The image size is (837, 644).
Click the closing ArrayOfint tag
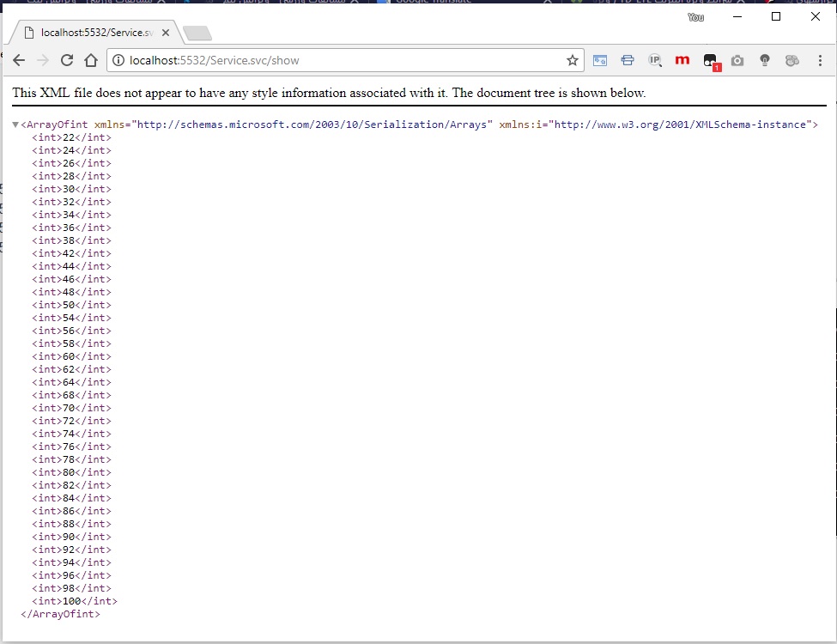click(x=60, y=614)
